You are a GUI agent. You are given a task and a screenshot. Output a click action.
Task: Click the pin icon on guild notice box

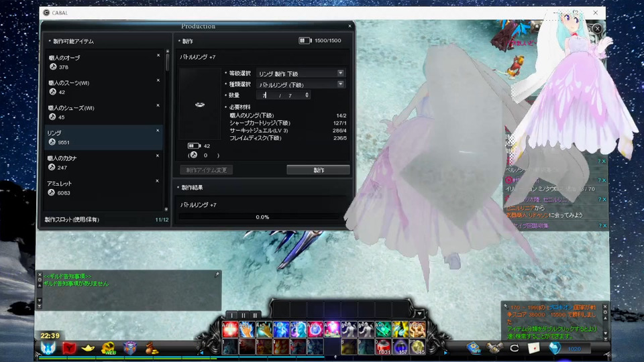click(x=217, y=275)
